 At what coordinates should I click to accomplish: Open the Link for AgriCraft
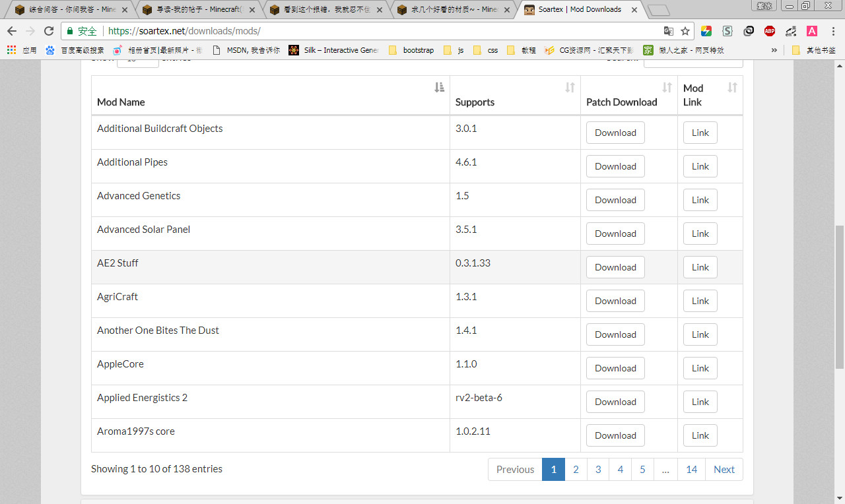click(700, 301)
